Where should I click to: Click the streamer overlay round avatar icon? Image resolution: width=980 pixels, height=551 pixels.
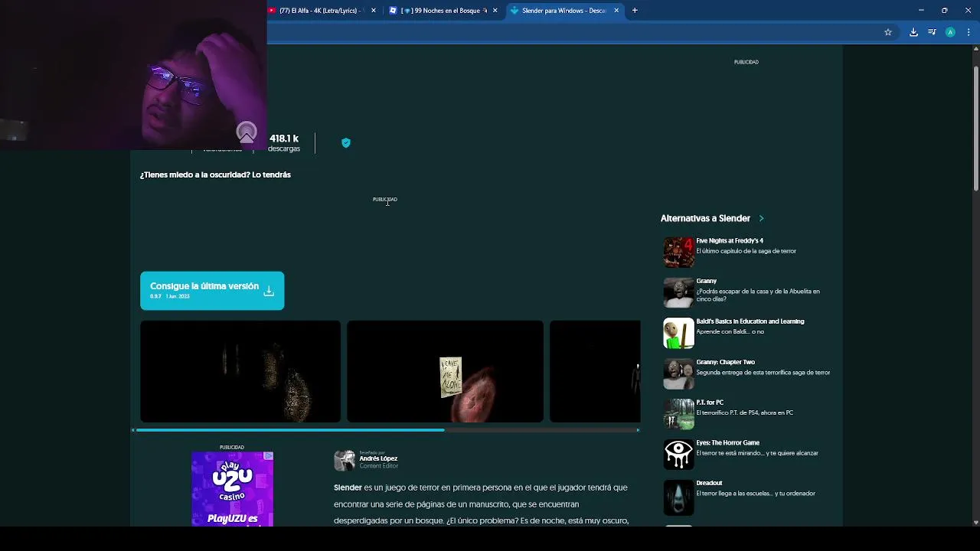click(247, 133)
